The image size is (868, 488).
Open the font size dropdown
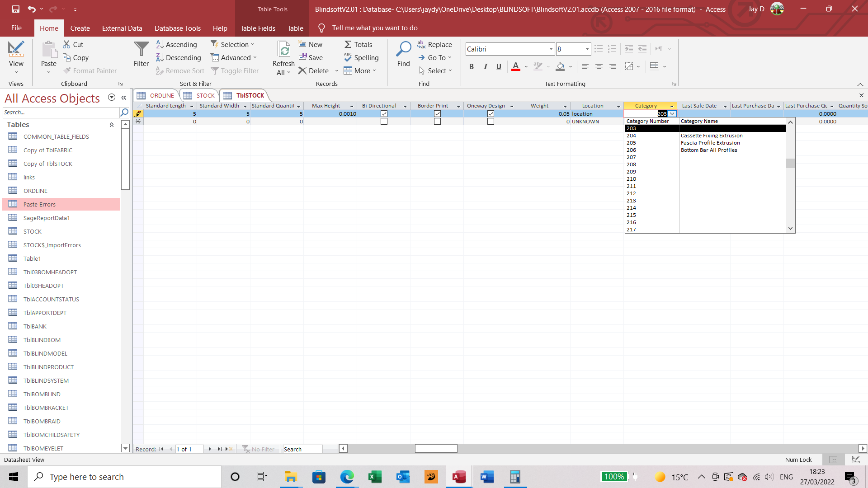[586, 49]
